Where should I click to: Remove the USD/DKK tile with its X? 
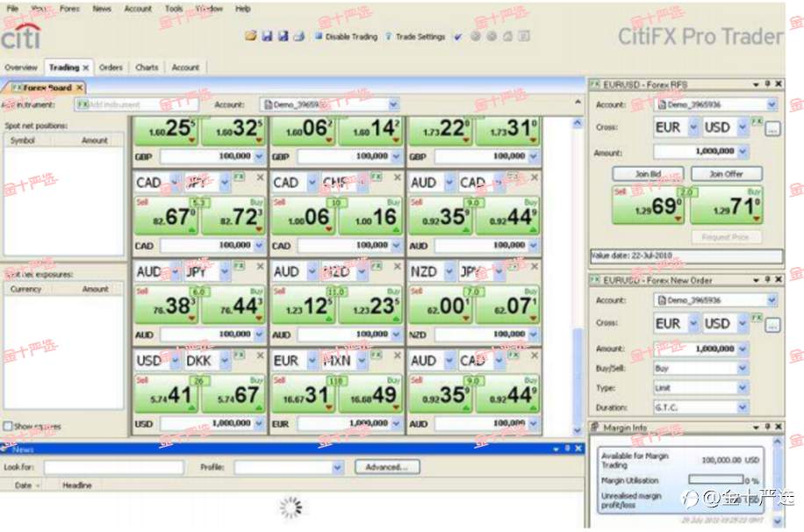(x=260, y=356)
